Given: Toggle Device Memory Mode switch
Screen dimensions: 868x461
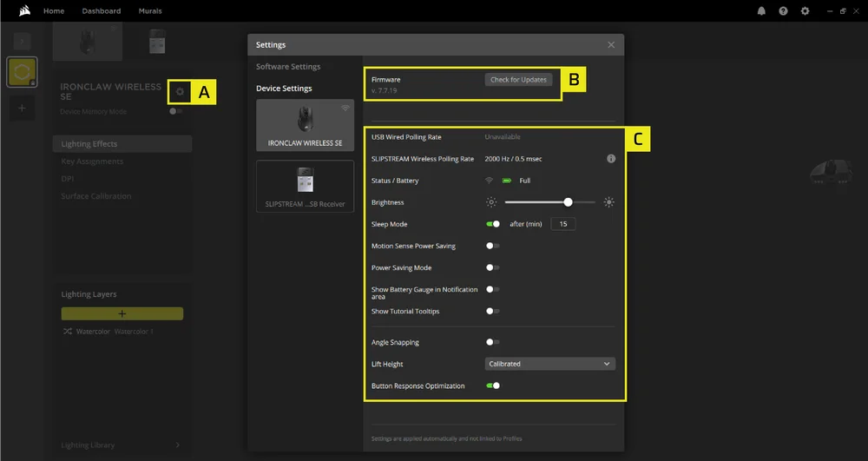Looking at the screenshot, I should coord(175,111).
